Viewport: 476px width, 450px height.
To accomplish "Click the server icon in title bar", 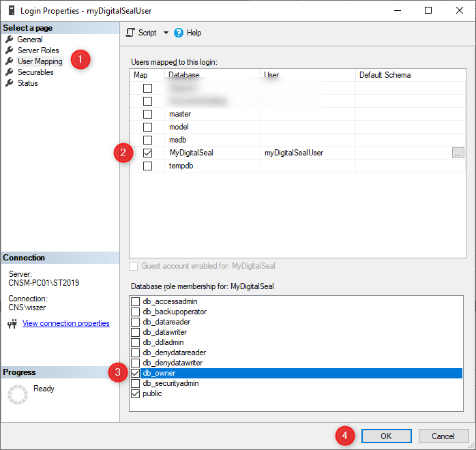I will [x=12, y=11].
